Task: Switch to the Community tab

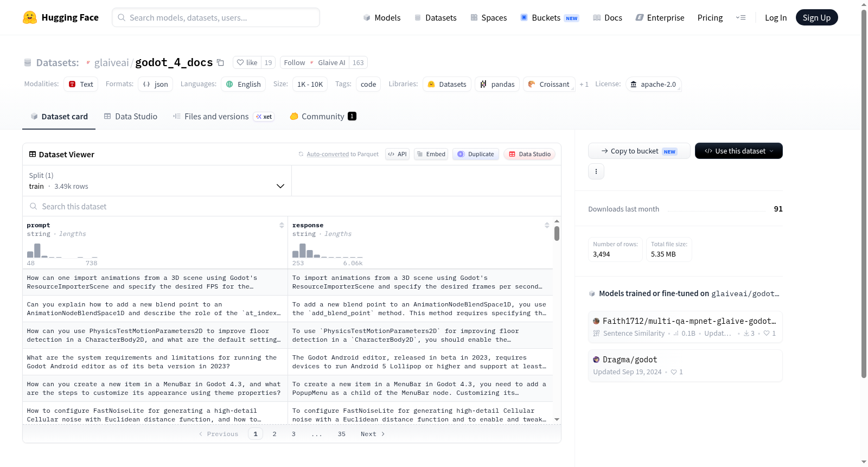Action: pos(323,116)
